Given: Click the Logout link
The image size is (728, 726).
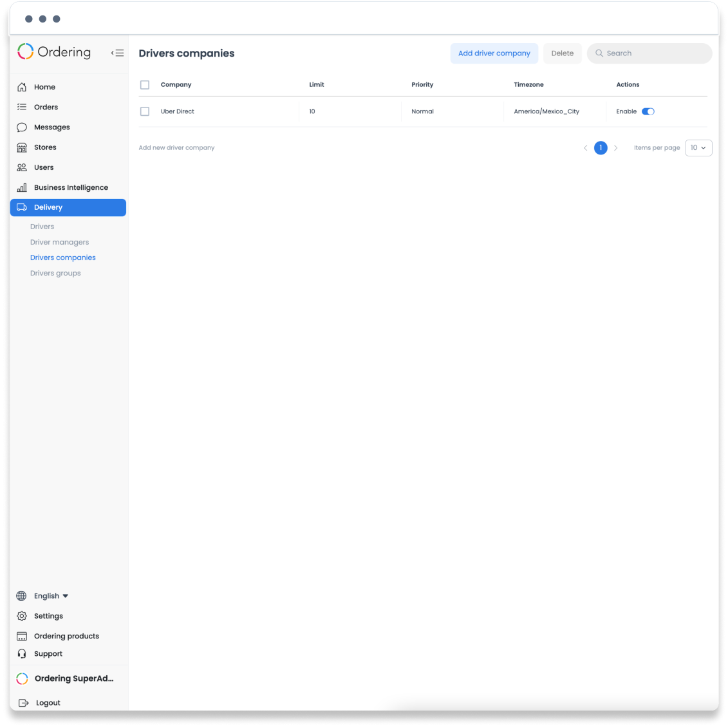Looking at the screenshot, I should click(x=48, y=703).
